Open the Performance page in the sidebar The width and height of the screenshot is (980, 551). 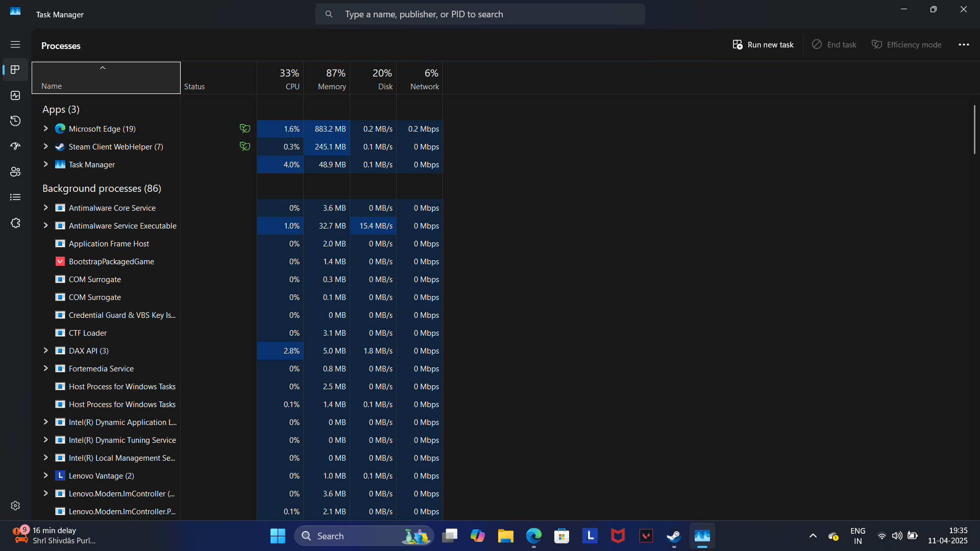[15, 95]
